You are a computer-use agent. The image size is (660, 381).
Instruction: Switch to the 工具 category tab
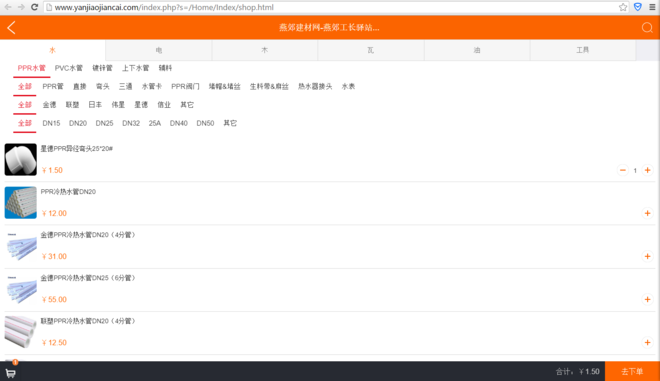[583, 50]
